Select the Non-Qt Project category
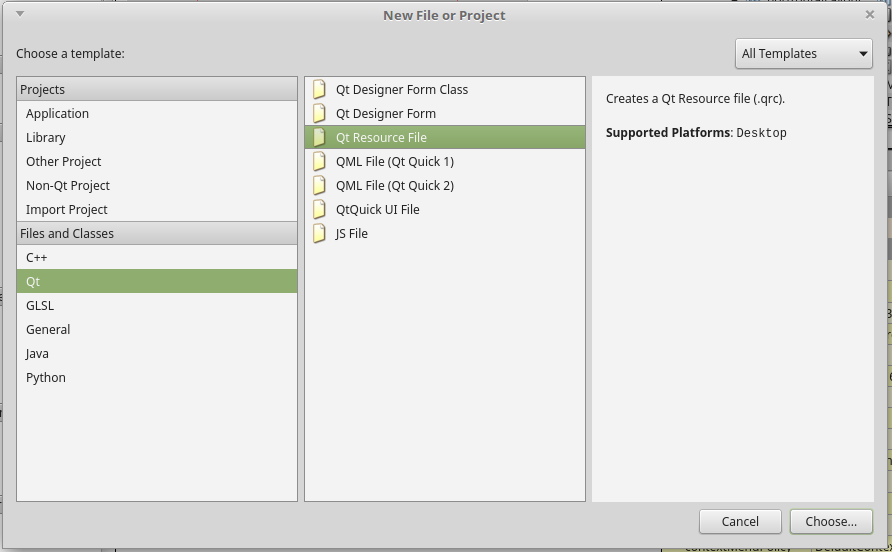892x552 pixels. coord(157,185)
